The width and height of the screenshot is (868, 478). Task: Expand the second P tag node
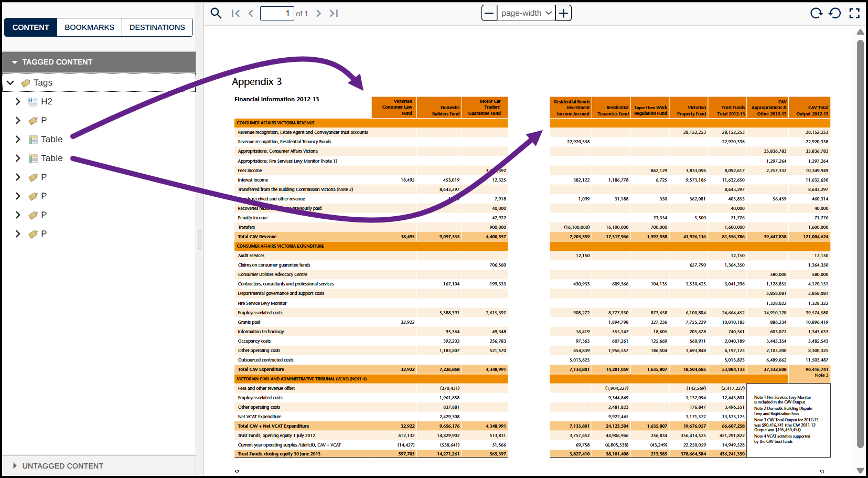click(18, 177)
